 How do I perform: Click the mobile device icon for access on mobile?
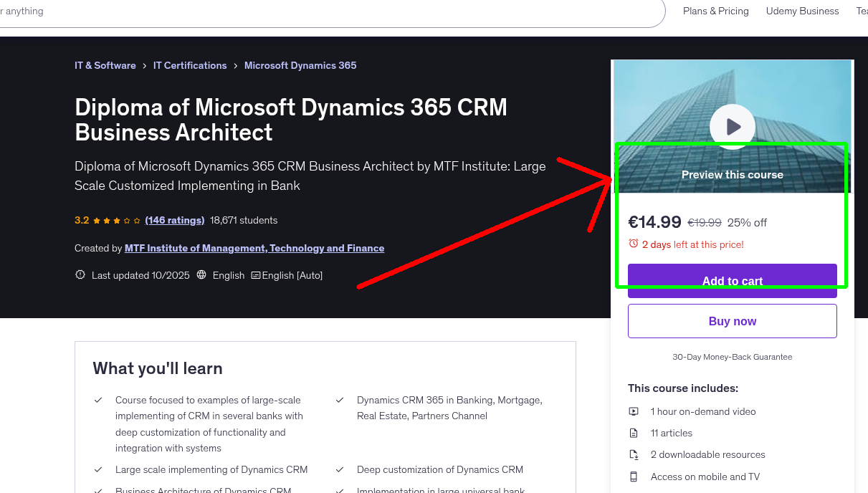click(634, 477)
